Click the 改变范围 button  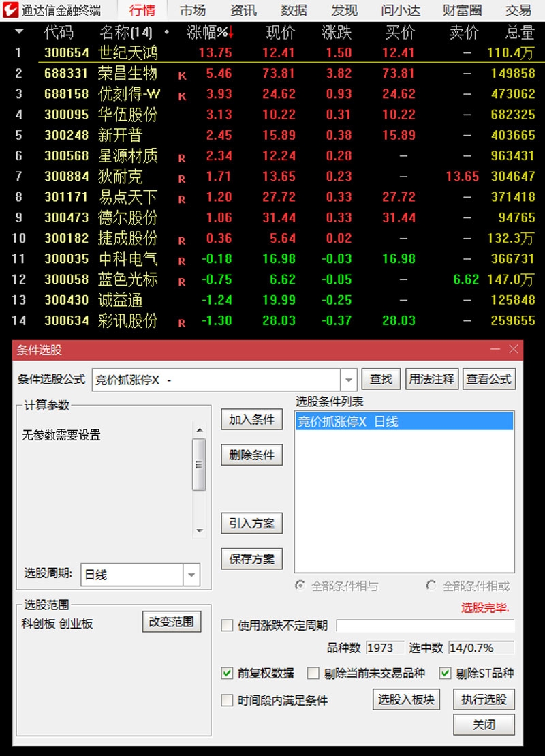click(172, 622)
